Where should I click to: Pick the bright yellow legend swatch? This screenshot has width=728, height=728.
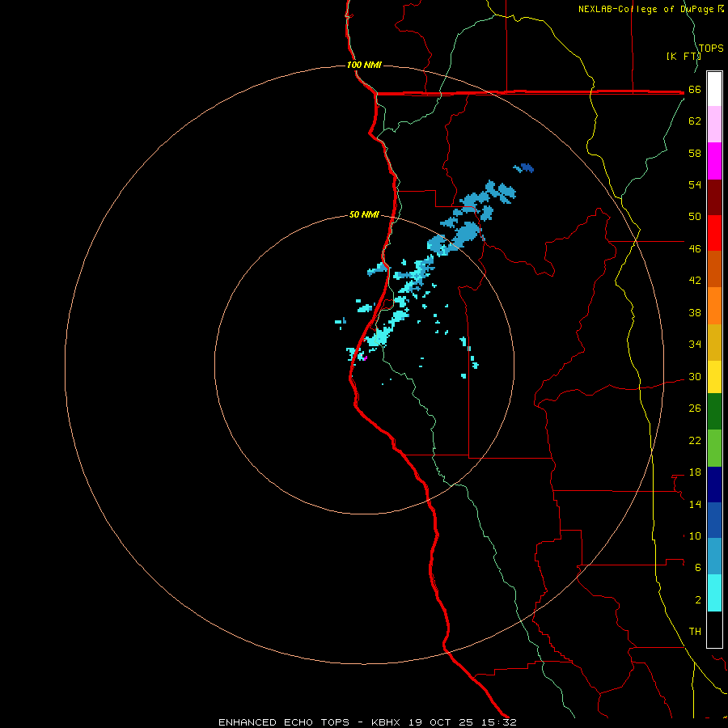[714, 376]
